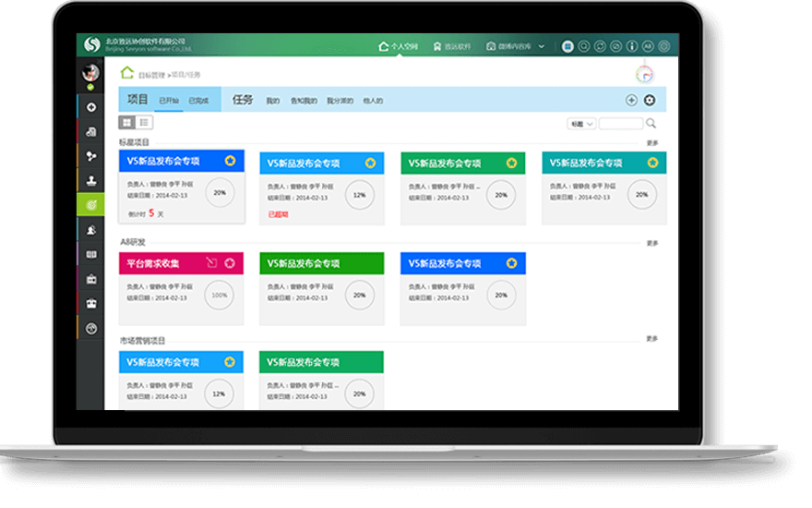Click 更多 link in 市场营销项目 section
The height and width of the screenshot is (508, 812).
click(652, 338)
